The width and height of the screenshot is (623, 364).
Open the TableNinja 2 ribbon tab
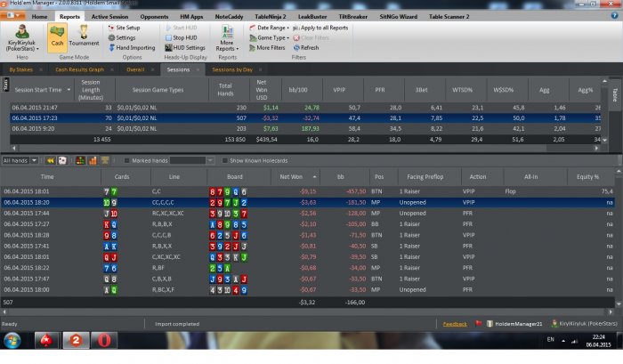point(271,17)
